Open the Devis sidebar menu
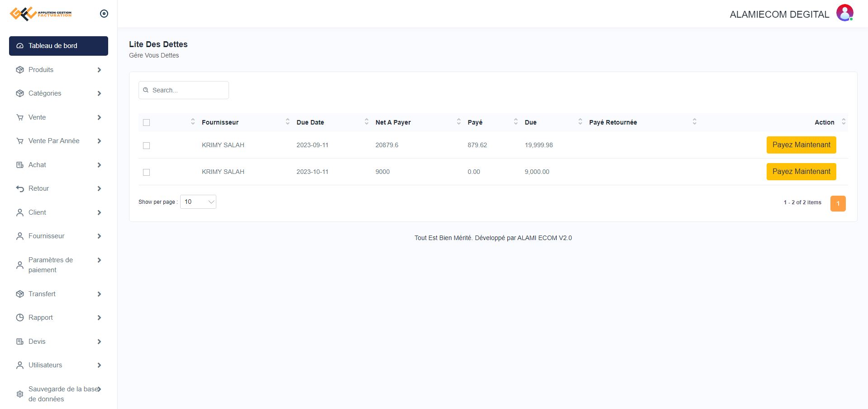The width and height of the screenshot is (868, 409). click(37, 342)
